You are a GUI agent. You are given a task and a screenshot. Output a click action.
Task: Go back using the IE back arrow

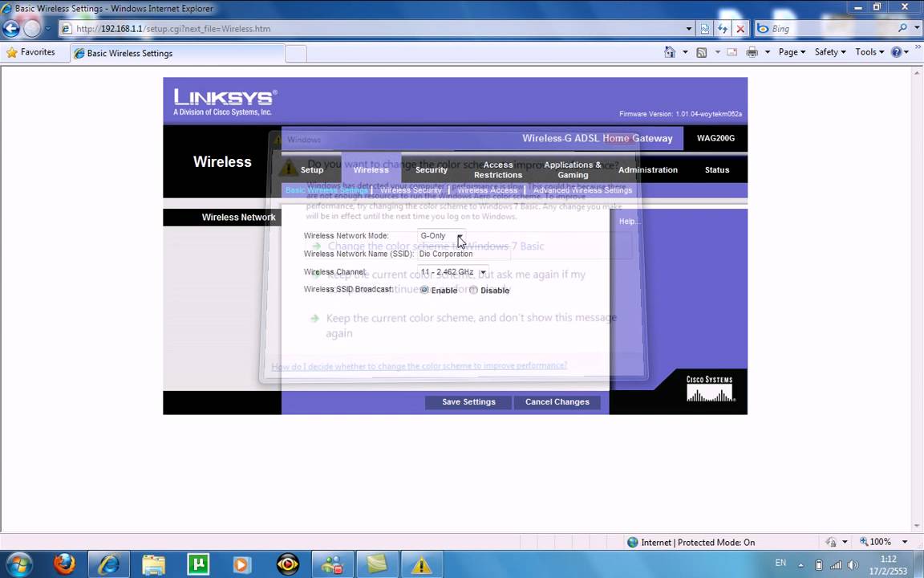(11, 28)
